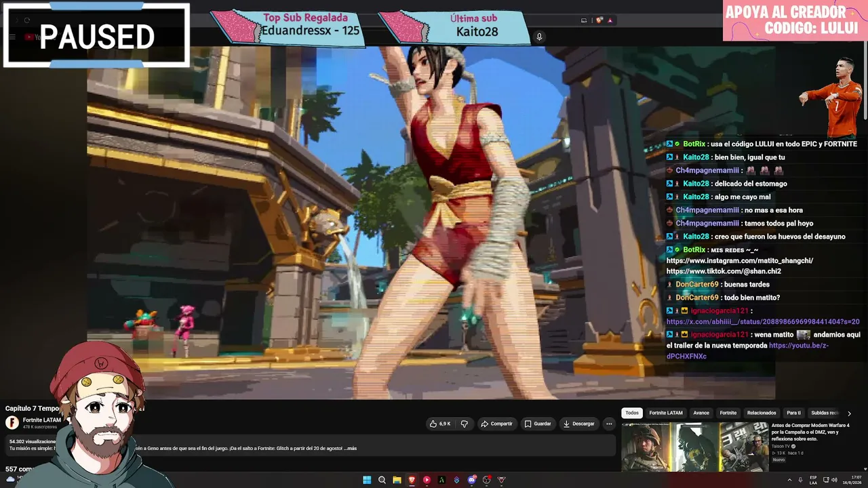The width and height of the screenshot is (868, 488).
Task: Open the YouTube hamburger guide menu
Action: click(12, 37)
